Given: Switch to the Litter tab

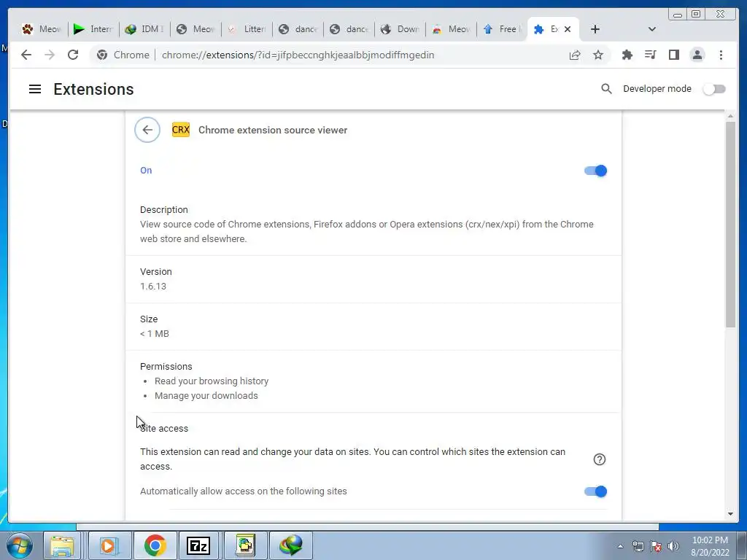Looking at the screenshot, I should [x=247, y=29].
